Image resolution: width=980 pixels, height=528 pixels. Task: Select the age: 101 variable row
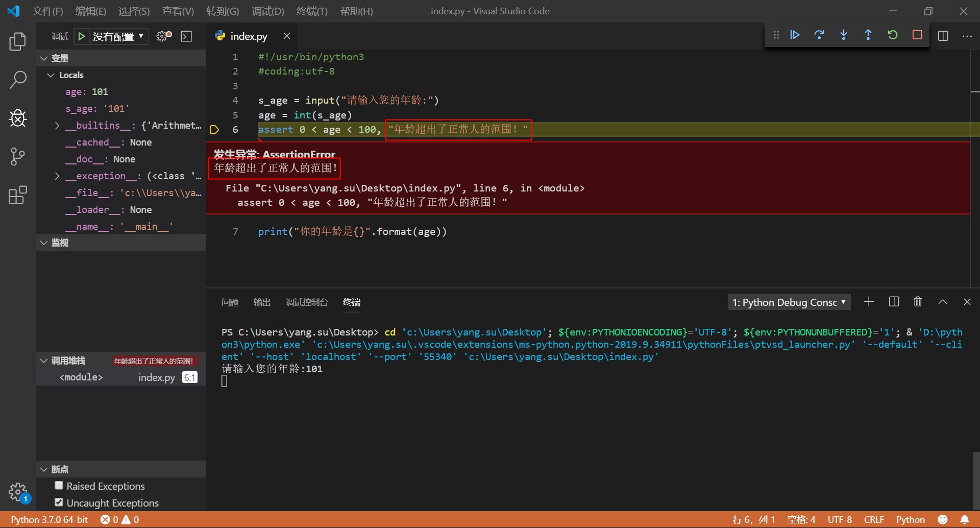coord(121,92)
